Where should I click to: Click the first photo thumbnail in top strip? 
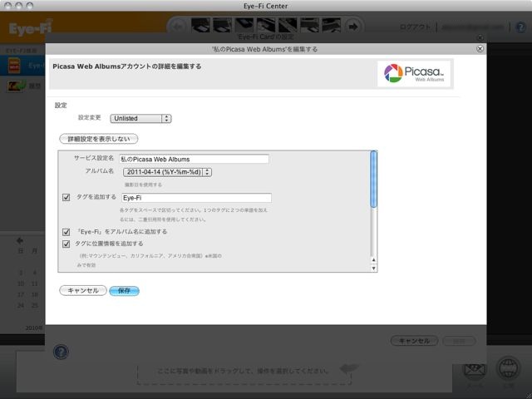click(x=200, y=26)
